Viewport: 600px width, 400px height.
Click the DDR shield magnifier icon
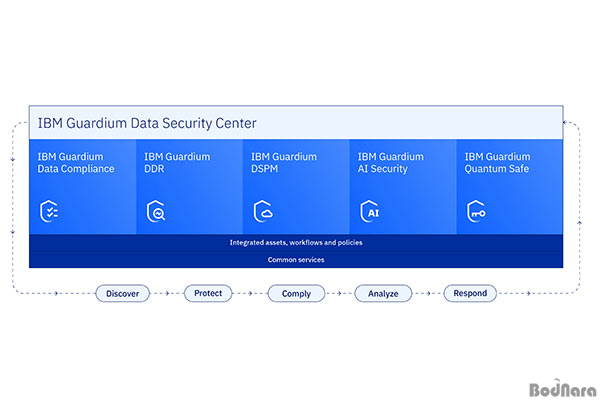(x=156, y=211)
